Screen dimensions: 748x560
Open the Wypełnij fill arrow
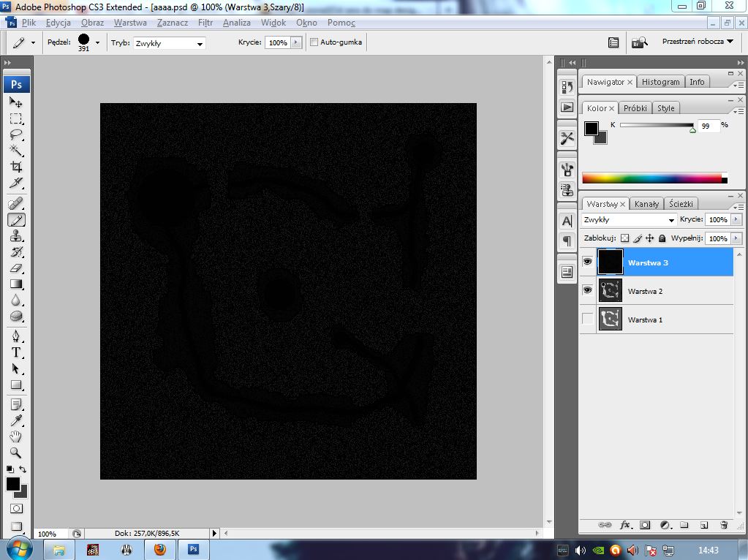(x=736, y=238)
